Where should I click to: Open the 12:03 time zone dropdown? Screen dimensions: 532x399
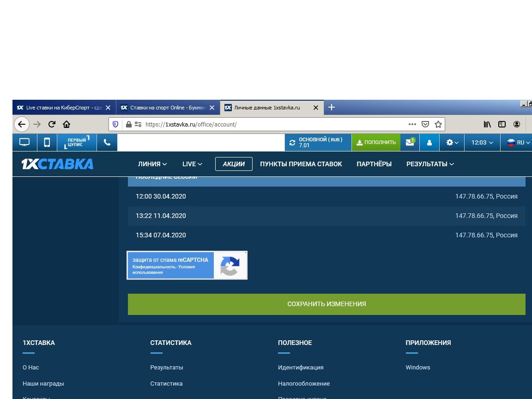tap(482, 143)
